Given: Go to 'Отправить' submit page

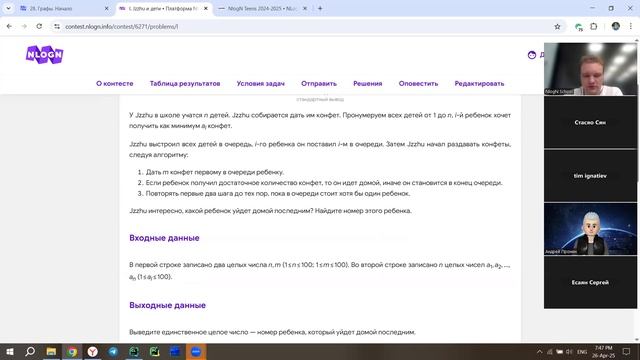Looking at the screenshot, I should (x=319, y=83).
